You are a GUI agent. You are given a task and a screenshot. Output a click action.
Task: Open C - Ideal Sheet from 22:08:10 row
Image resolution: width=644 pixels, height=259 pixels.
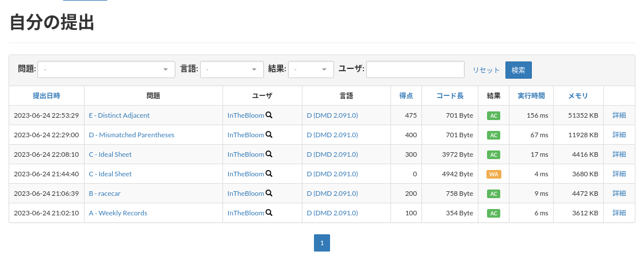click(110, 154)
